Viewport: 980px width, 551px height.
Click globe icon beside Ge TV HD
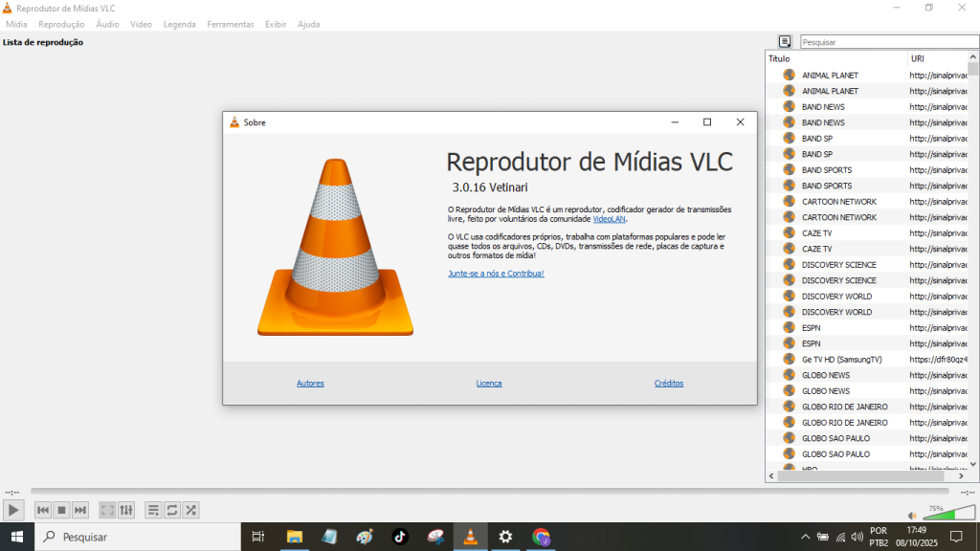[x=789, y=360]
